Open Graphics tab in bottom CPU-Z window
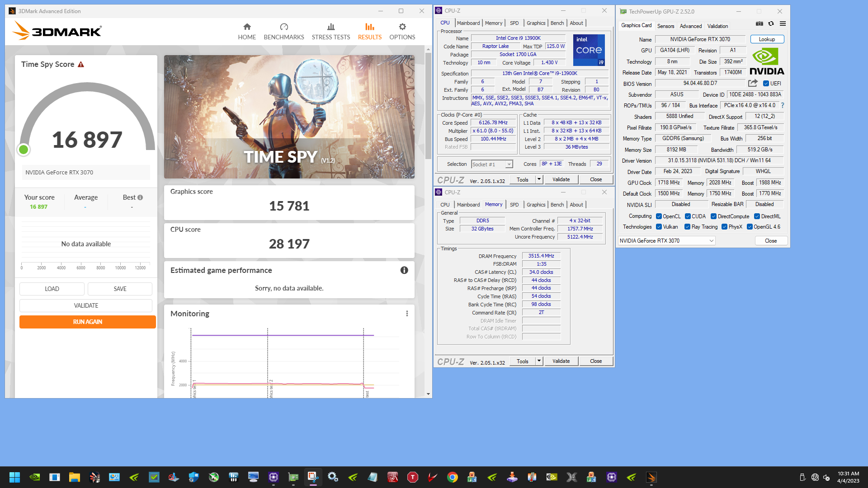The width and height of the screenshot is (868, 488). 536,205
